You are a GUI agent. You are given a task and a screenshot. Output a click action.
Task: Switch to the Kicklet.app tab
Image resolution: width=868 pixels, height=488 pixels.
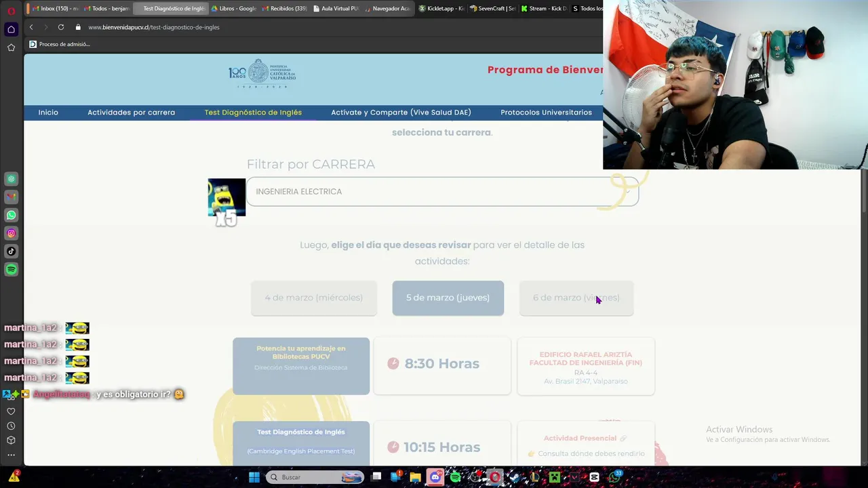click(441, 9)
